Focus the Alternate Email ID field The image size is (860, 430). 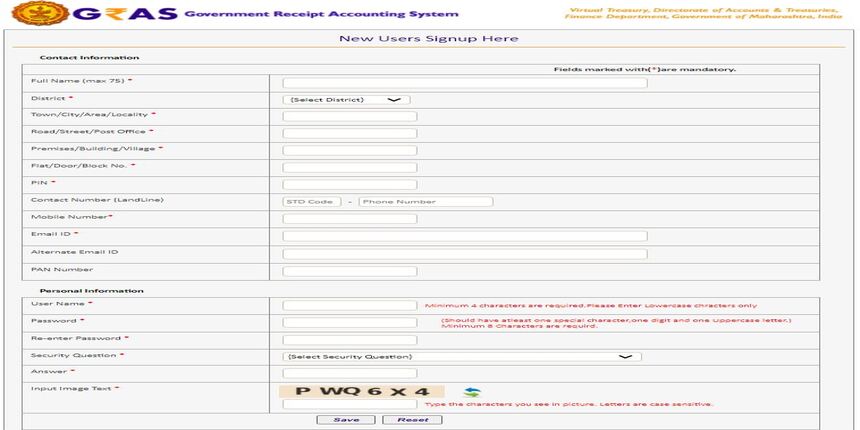coord(465,254)
